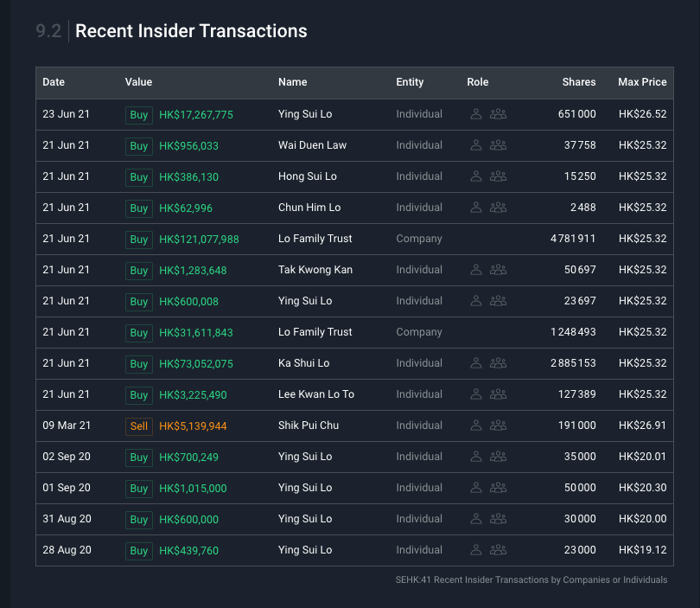Viewport: 700px width, 608px height.
Task: Open the HK$17,267,775 transaction value
Action: point(196,115)
